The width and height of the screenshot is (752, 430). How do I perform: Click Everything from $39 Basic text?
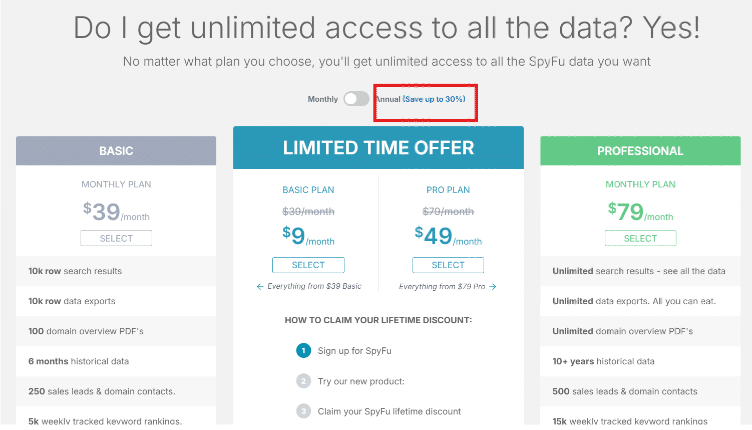[x=314, y=286]
